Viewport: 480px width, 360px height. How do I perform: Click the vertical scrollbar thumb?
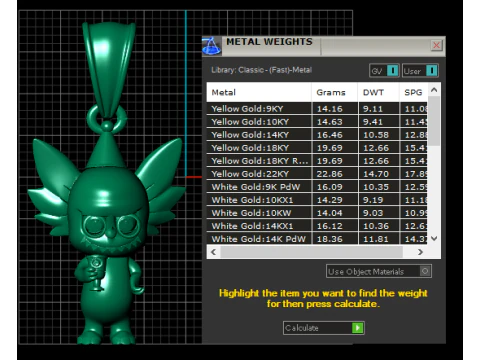point(434,121)
